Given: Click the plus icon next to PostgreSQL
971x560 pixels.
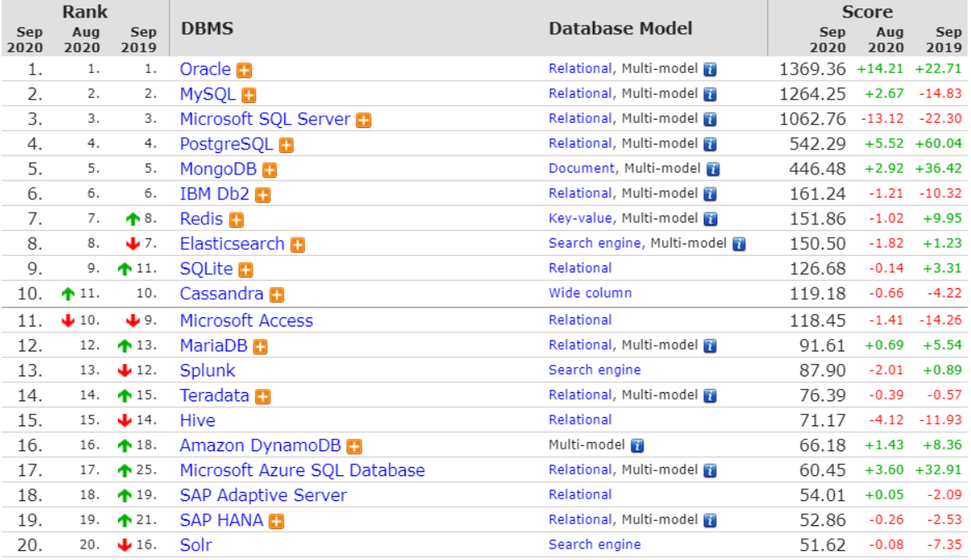Looking at the screenshot, I should (x=286, y=145).
